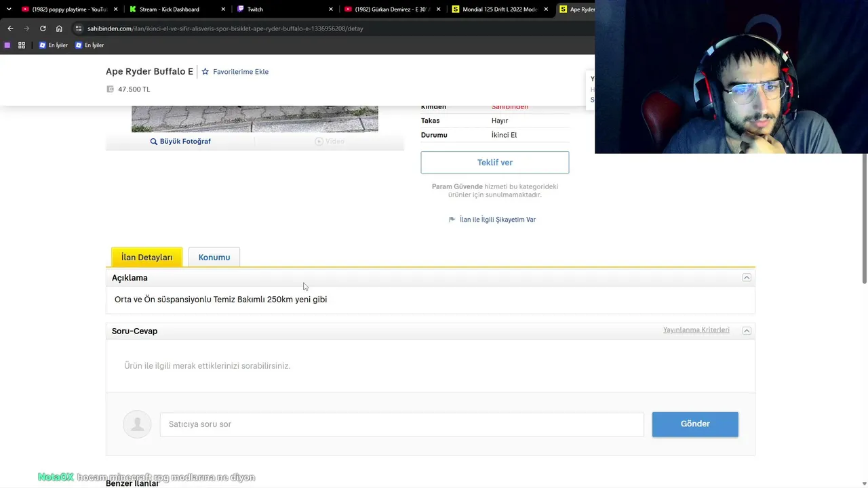This screenshot has height=488, width=868.
Task: Click the address bar URL
Action: click(225, 28)
